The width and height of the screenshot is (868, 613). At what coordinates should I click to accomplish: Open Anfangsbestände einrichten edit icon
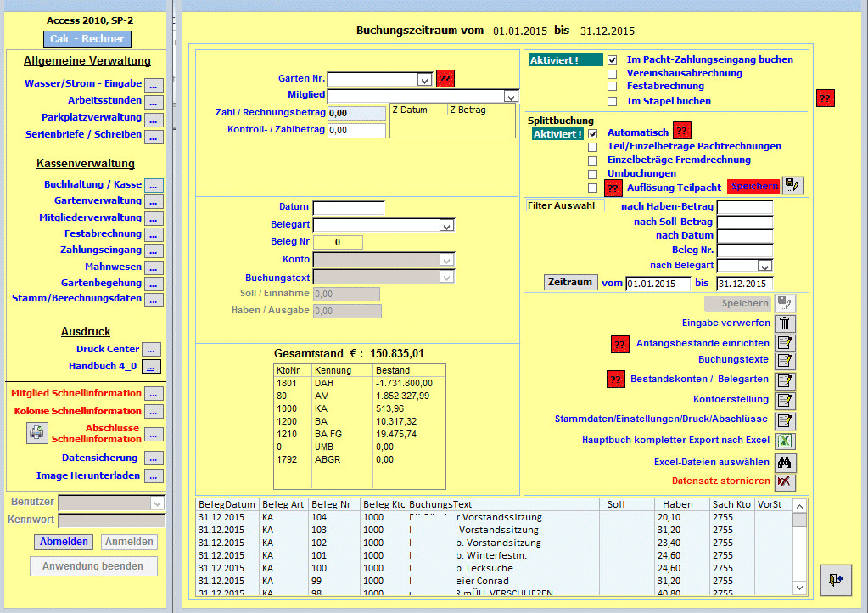(x=784, y=343)
